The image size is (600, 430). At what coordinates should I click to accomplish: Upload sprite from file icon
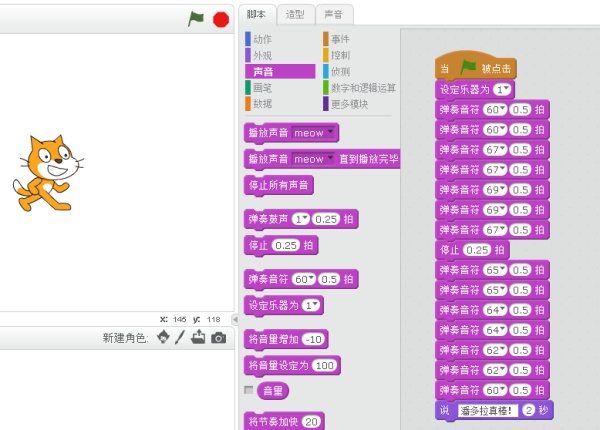(x=198, y=337)
